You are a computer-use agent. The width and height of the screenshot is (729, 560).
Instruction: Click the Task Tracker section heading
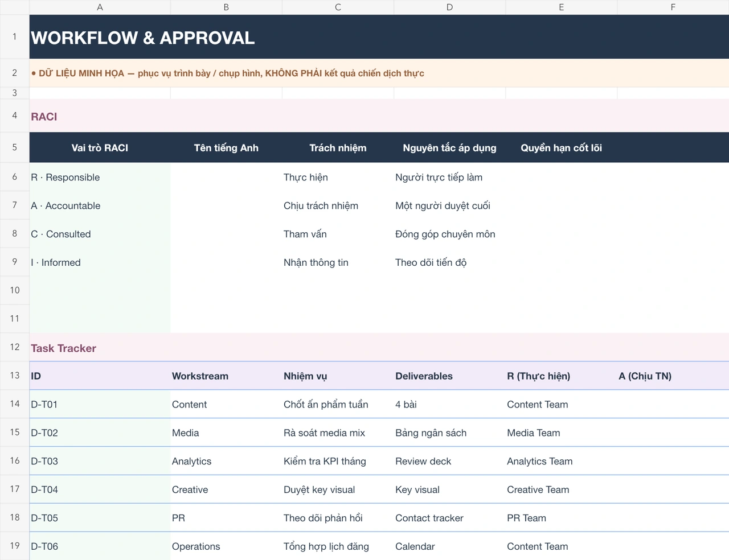pos(379,348)
